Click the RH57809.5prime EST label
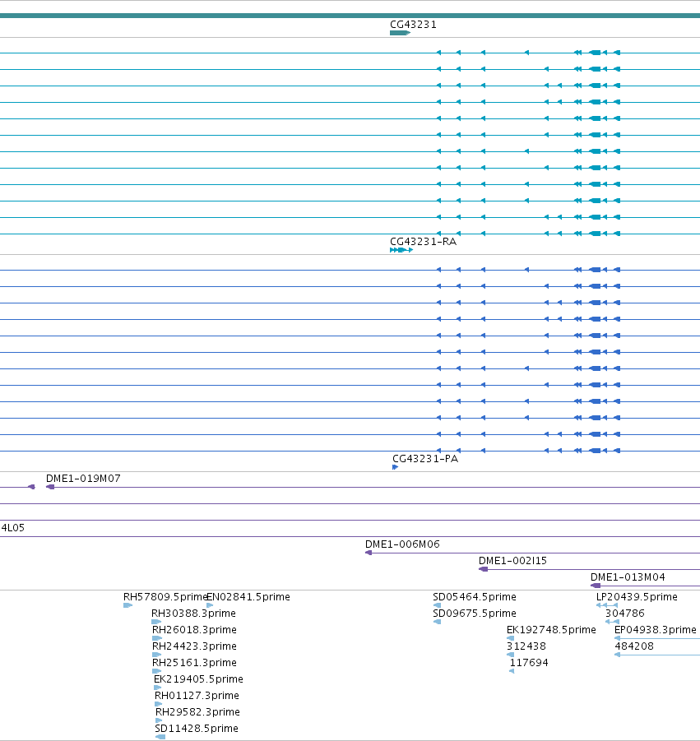This screenshot has width=700, height=741. (165, 597)
